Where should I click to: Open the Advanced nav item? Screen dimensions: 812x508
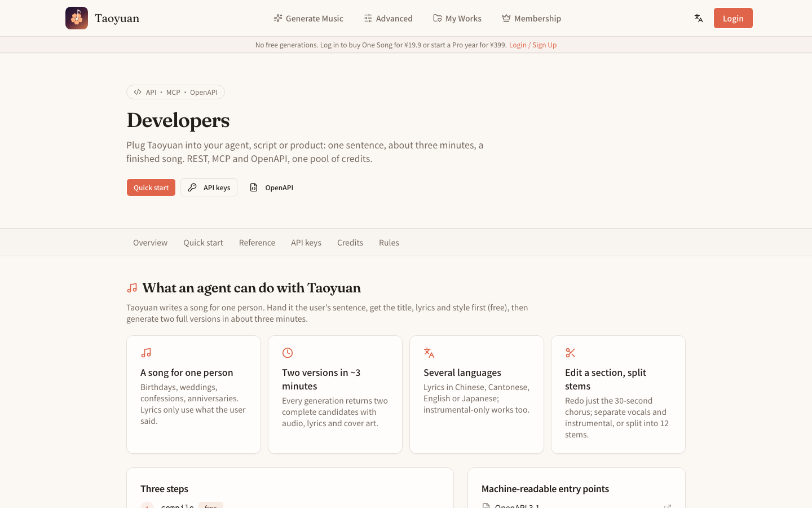click(389, 18)
